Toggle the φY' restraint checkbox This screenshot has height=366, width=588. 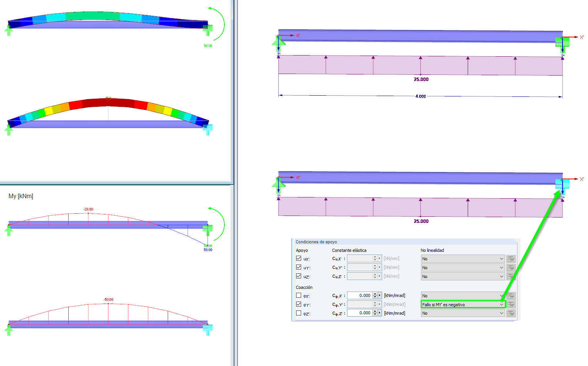298,304
